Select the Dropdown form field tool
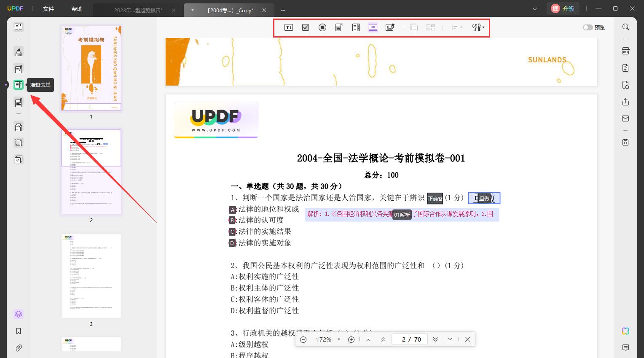Screen dimensions: 644x358 (x=339, y=27)
